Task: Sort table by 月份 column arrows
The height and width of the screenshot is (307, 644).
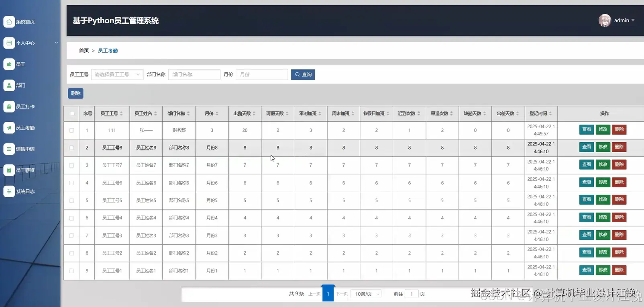Action: coord(217,114)
